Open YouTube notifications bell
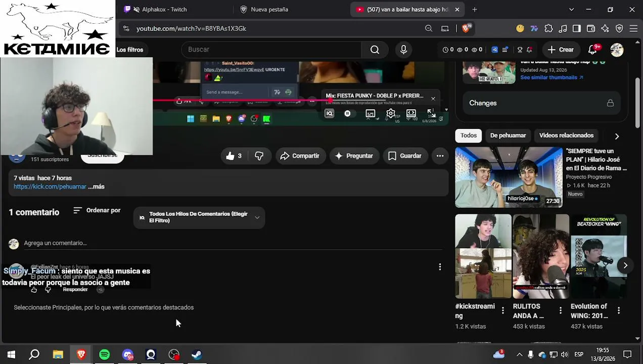 point(592,50)
